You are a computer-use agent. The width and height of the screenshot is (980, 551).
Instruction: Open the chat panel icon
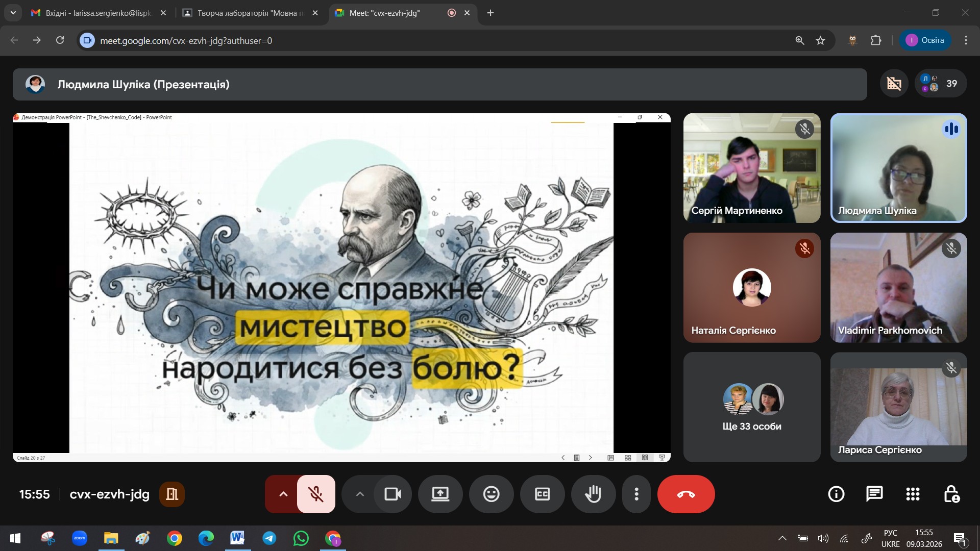(874, 494)
